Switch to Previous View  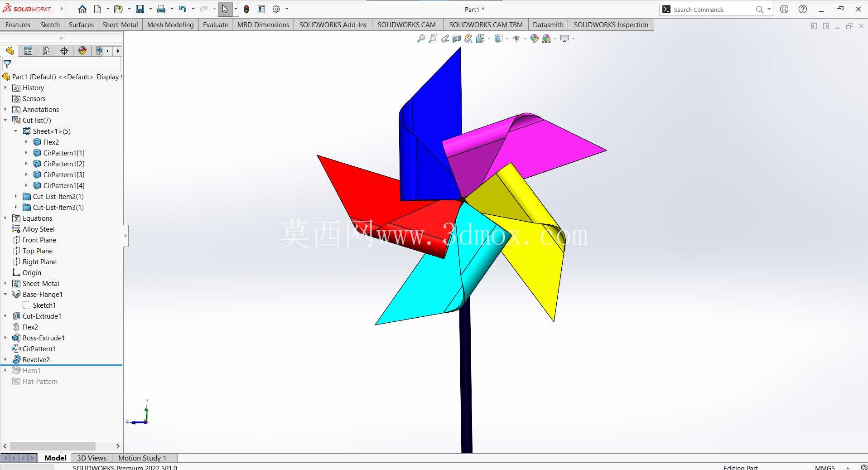(445, 39)
